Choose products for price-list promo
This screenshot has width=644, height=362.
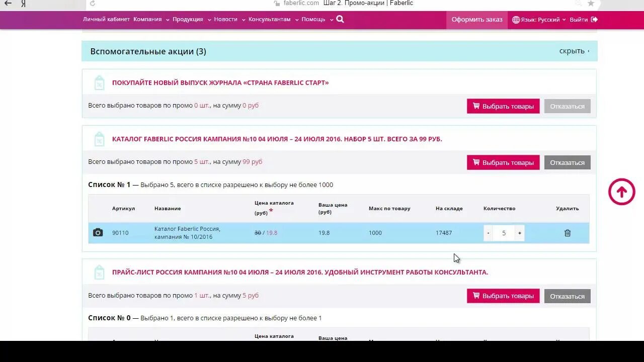(503, 296)
